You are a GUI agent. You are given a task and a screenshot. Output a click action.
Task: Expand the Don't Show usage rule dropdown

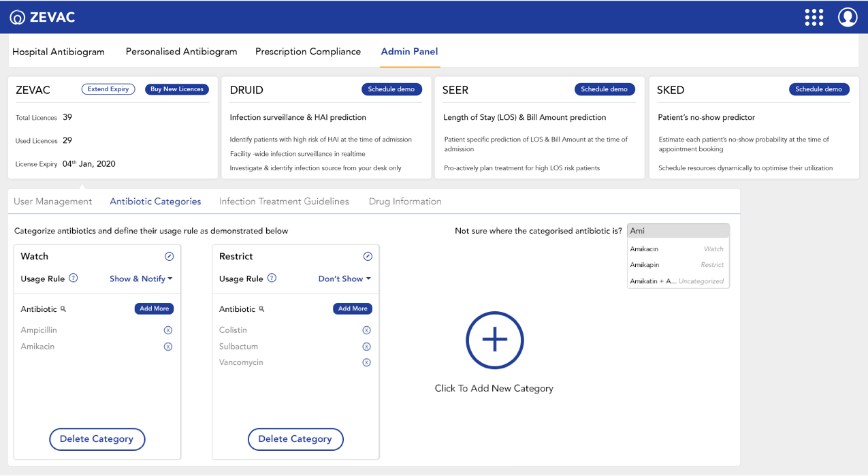(x=344, y=279)
